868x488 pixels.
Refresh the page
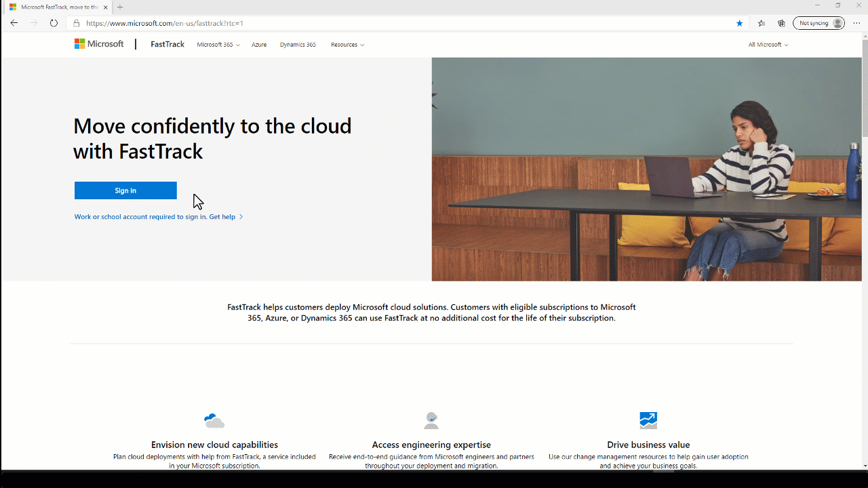(x=54, y=22)
